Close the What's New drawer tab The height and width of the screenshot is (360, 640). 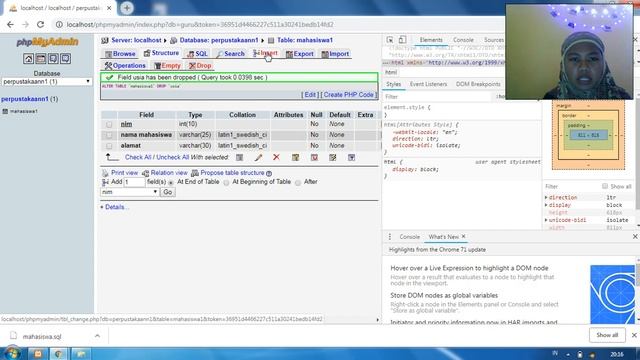coord(464,236)
